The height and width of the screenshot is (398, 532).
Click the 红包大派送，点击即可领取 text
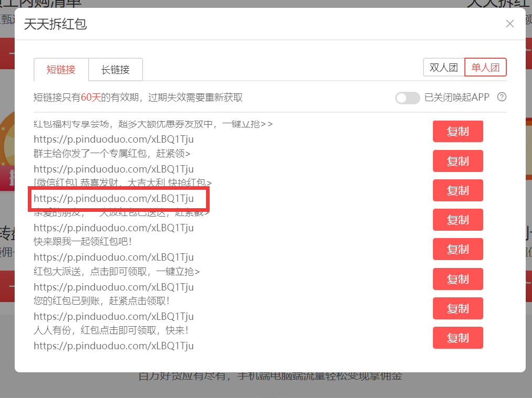[117, 272]
